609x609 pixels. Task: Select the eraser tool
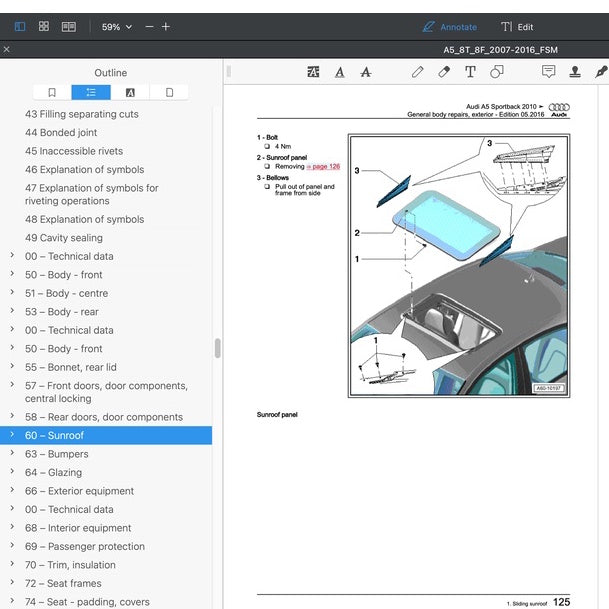444,72
